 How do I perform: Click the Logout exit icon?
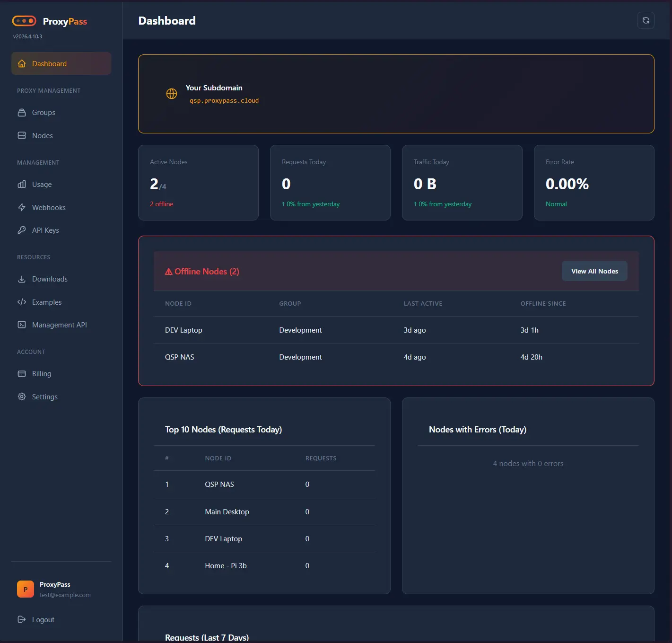tap(22, 620)
